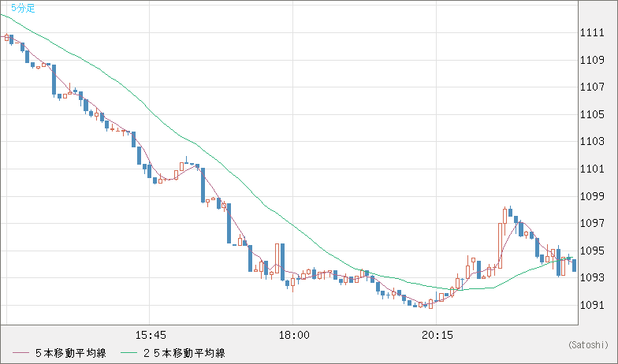
Task: Click the 1105 price axis label
Action: coord(592,114)
